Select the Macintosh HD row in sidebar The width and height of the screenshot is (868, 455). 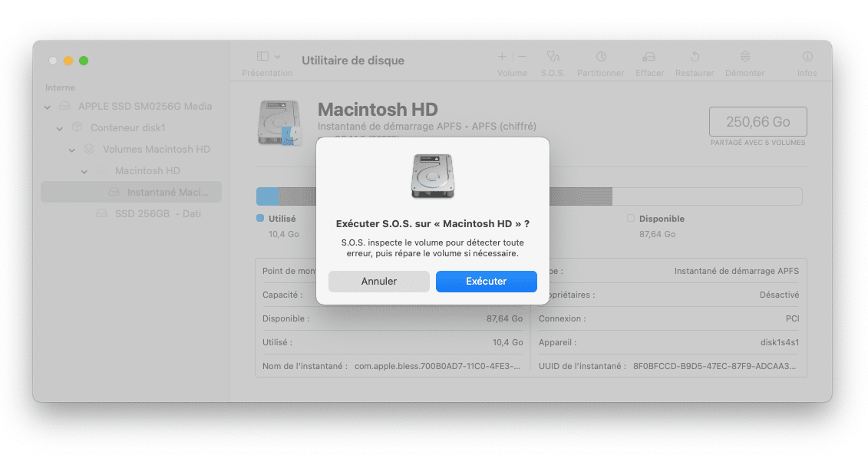point(131,170)
